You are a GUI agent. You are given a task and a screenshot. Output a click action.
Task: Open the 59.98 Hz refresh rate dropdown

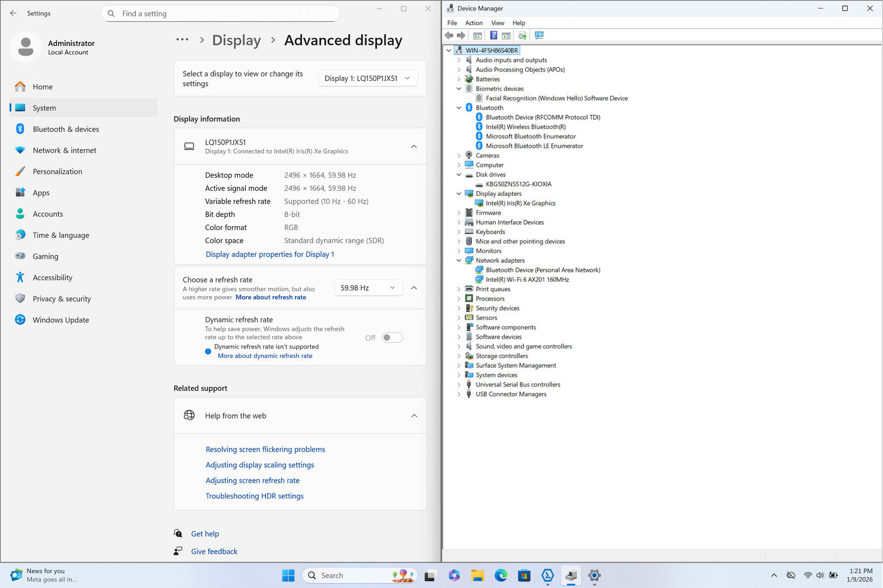(x=368, y=288)
